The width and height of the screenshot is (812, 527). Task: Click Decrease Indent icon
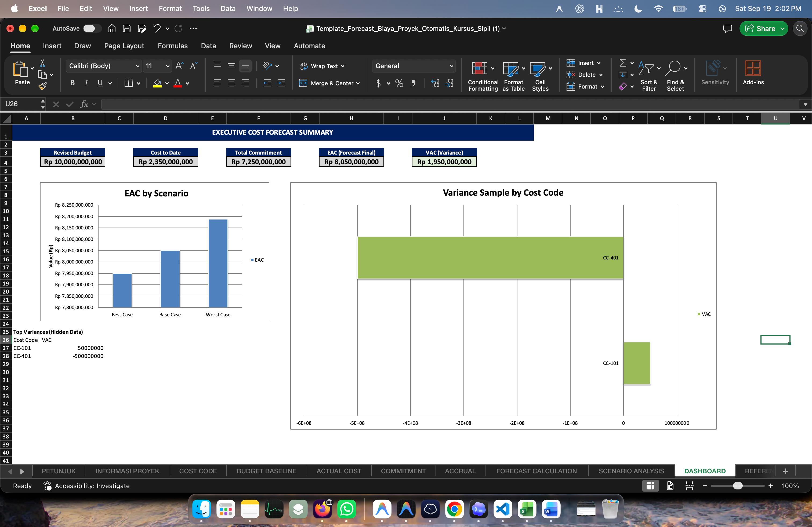click(267, 83)
